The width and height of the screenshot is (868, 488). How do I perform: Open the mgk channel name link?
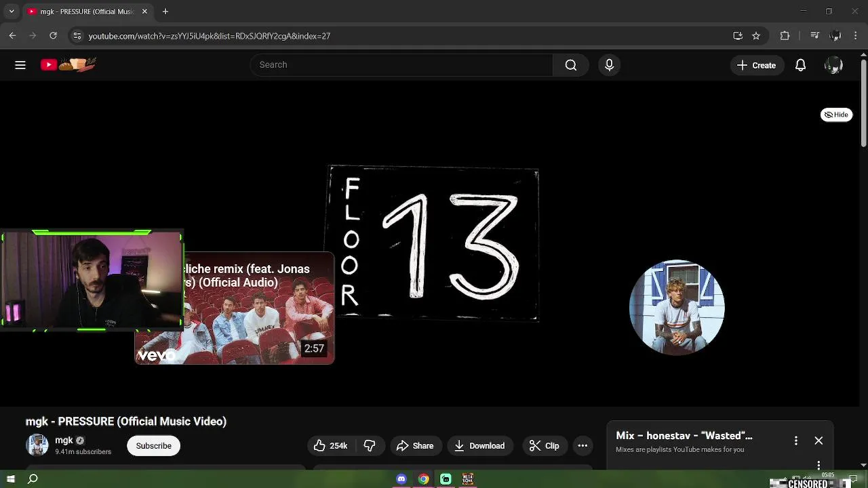64,440
